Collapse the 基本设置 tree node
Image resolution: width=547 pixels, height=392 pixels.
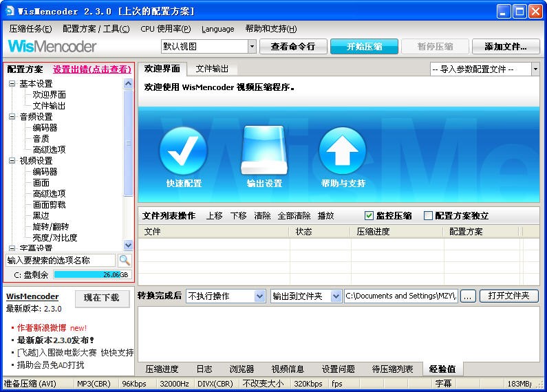tap(12, 83)
